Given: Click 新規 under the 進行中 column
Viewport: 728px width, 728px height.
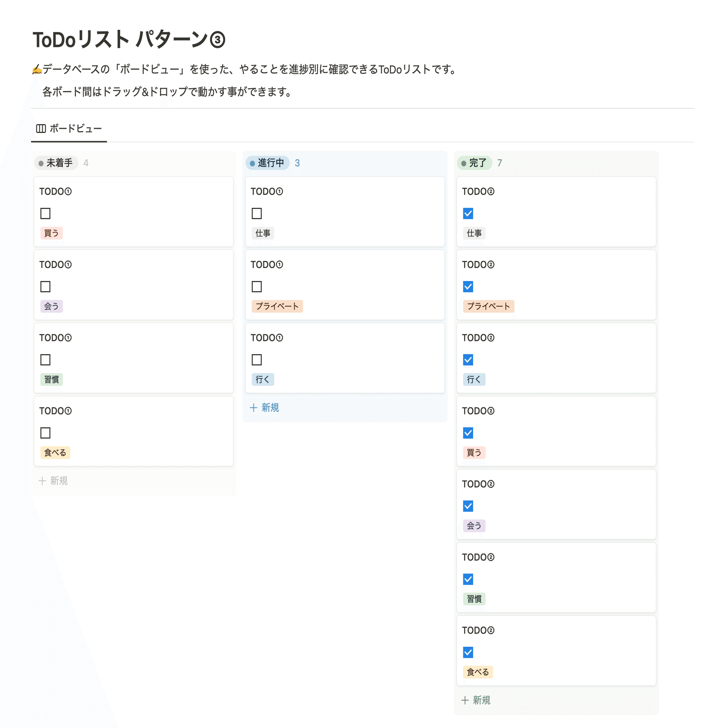Looking at the screenshot, I should (265, 407).
